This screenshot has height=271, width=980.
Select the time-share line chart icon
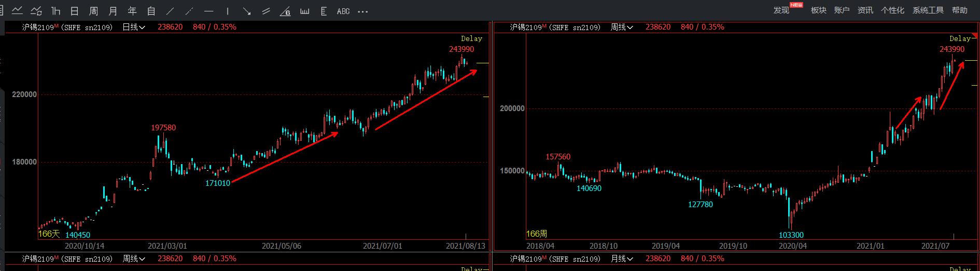[17, 10]
